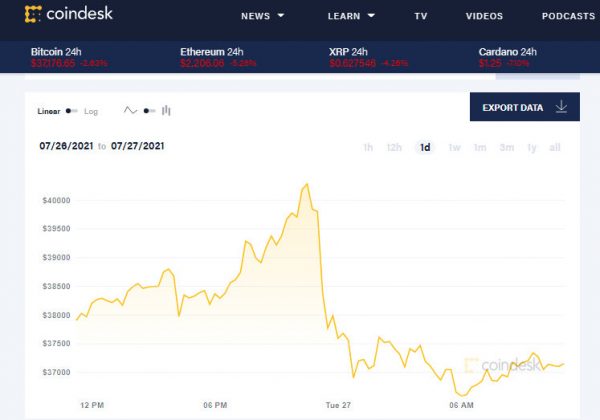This screenshot has height=420, width=600.
Task: Click the Export Data button
Action: coord(525,107)
